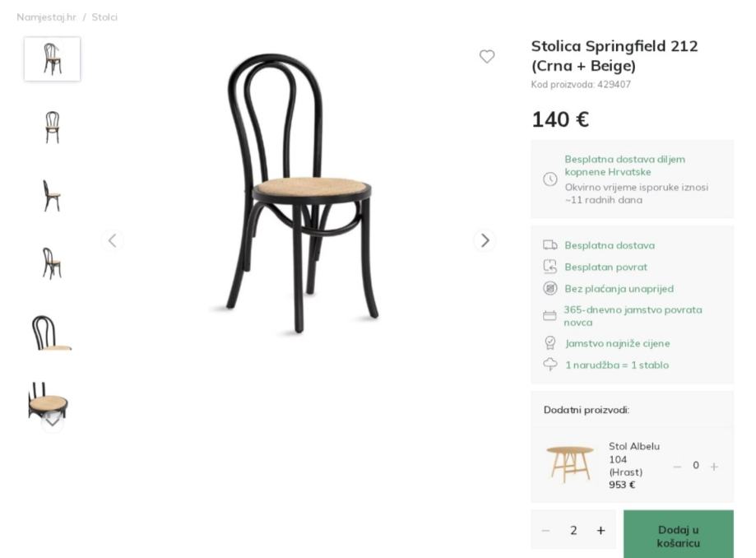
Task: Select the first chair thumbnail
Action: click(x=53, y=59)
